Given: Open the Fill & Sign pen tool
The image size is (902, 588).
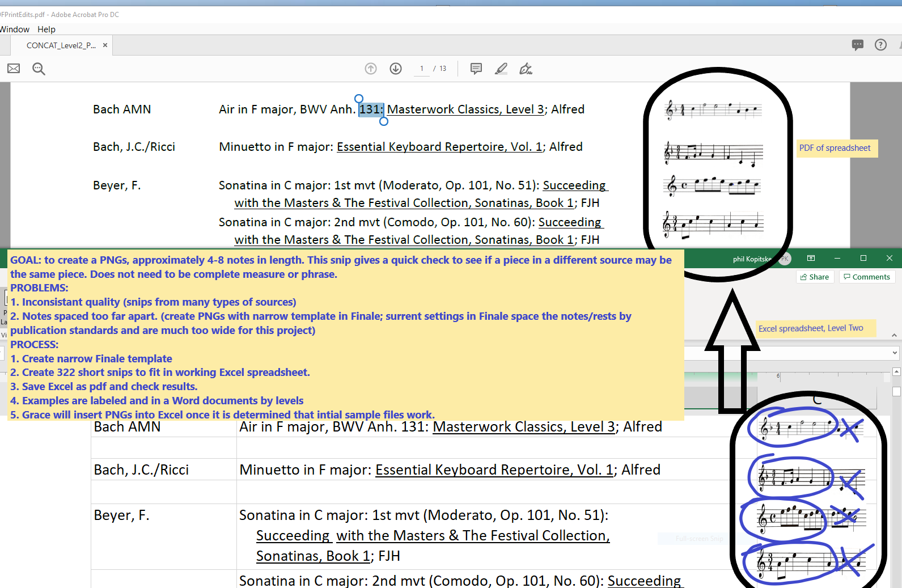Looking at the screenshot, I should (526, 69).
